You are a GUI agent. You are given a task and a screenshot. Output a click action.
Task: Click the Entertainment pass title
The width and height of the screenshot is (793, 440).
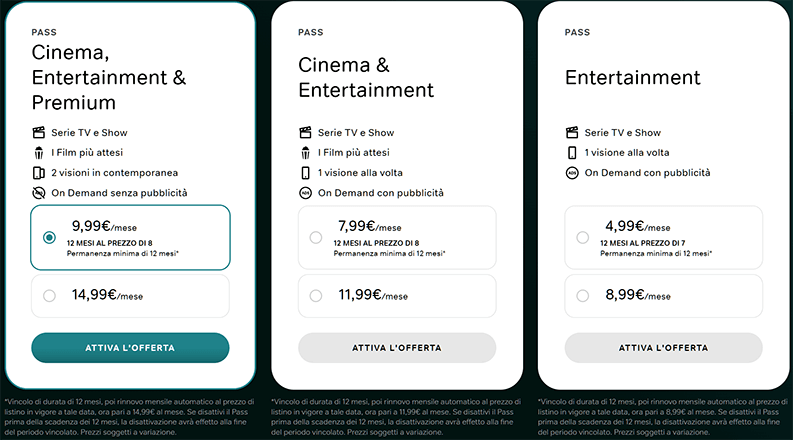point(633,77)
